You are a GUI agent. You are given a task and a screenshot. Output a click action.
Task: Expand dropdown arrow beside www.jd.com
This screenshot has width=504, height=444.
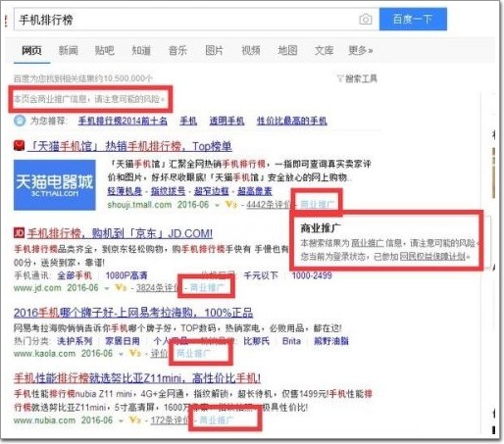106,288
